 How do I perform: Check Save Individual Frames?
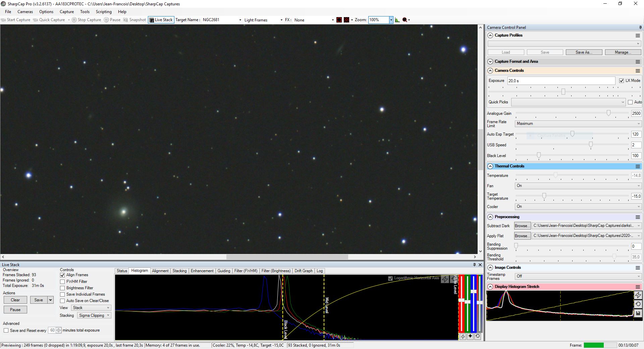coord(62,294)
